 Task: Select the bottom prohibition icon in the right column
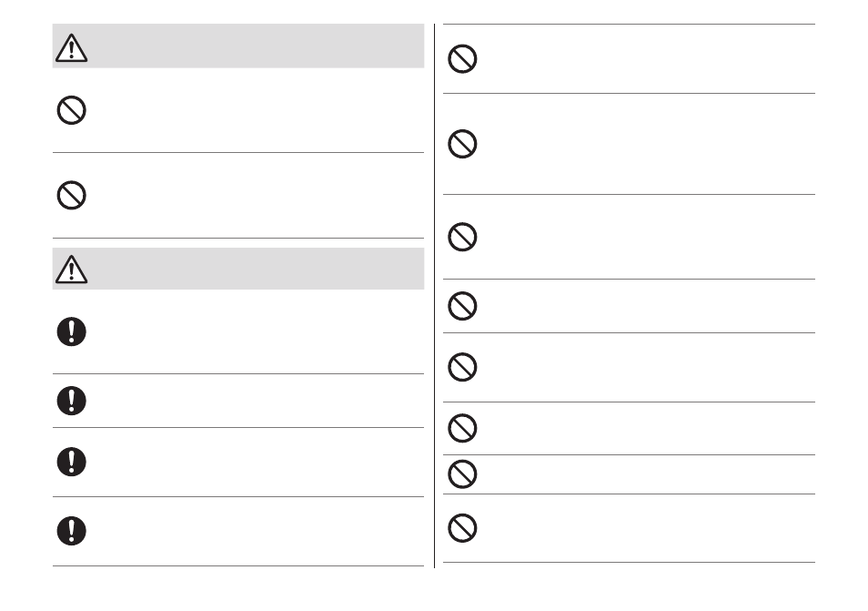462,528
